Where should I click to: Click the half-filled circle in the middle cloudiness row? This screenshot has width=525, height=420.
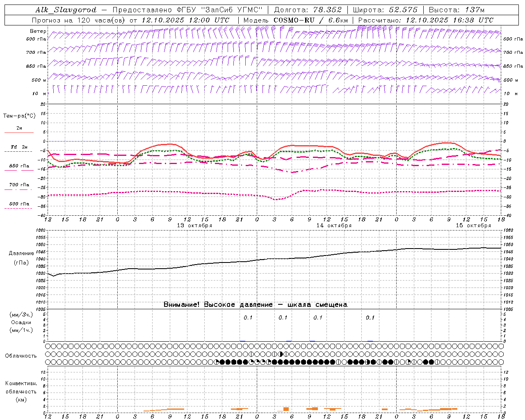tap(281, 354)
